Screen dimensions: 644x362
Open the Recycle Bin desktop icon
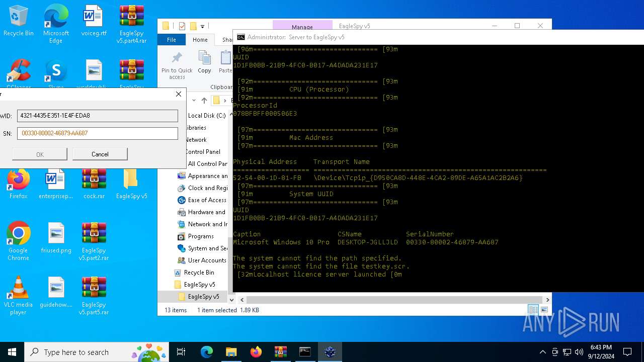(19, 21)
